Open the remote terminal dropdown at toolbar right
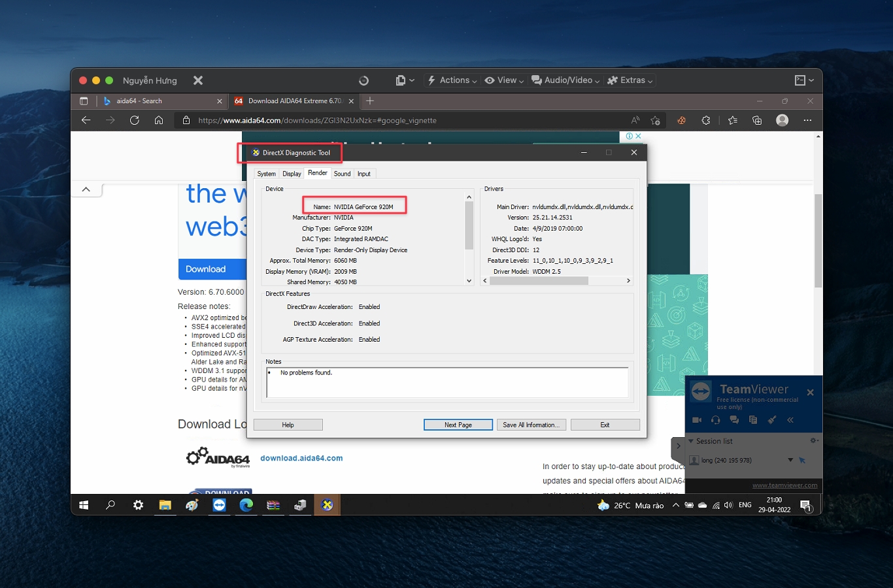 804,80
